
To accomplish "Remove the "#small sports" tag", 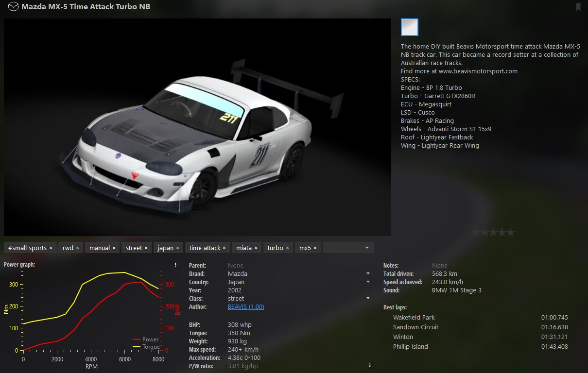I will pos(52,247).
